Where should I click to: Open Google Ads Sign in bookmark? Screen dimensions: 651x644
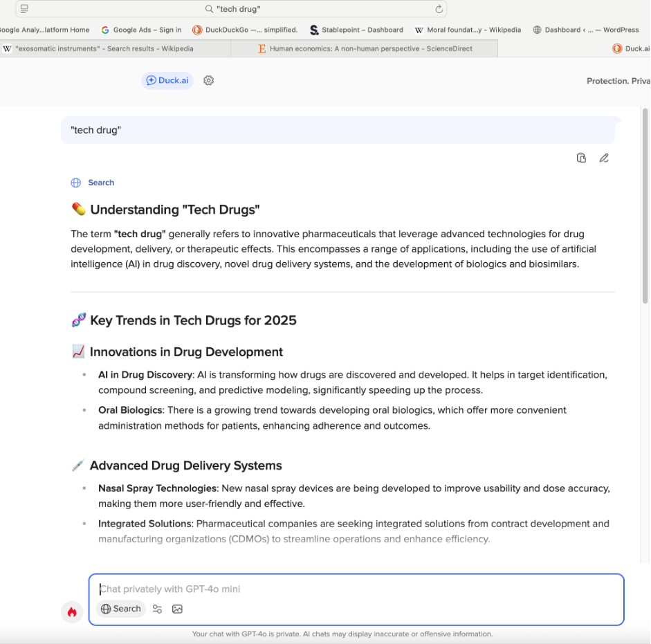tap(141, 30)
